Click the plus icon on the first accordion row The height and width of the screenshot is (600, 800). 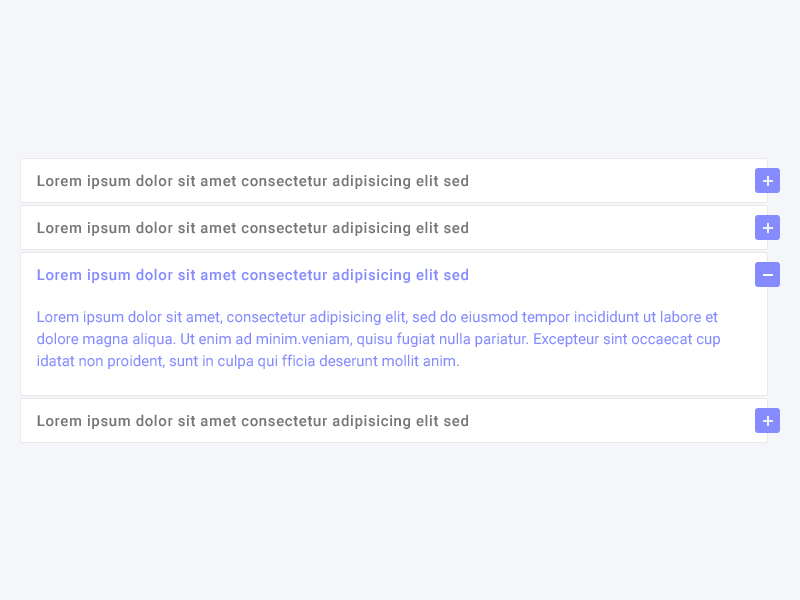click(x=767, y=181)
